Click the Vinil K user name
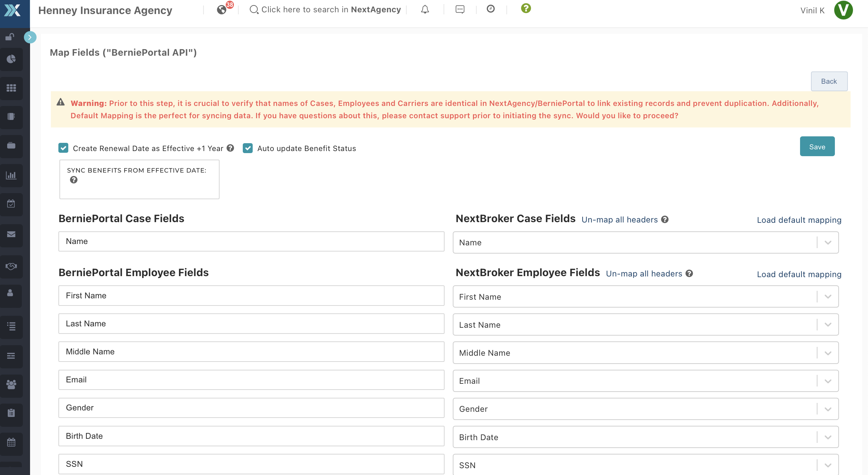868x475 pixels. tap(812, 11)
